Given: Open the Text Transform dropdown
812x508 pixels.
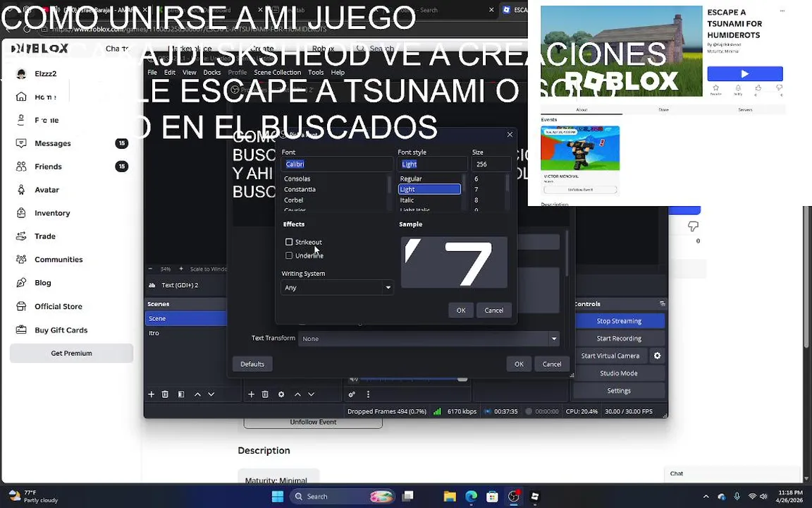Looking at the screenshot, I should pos(429,339).
